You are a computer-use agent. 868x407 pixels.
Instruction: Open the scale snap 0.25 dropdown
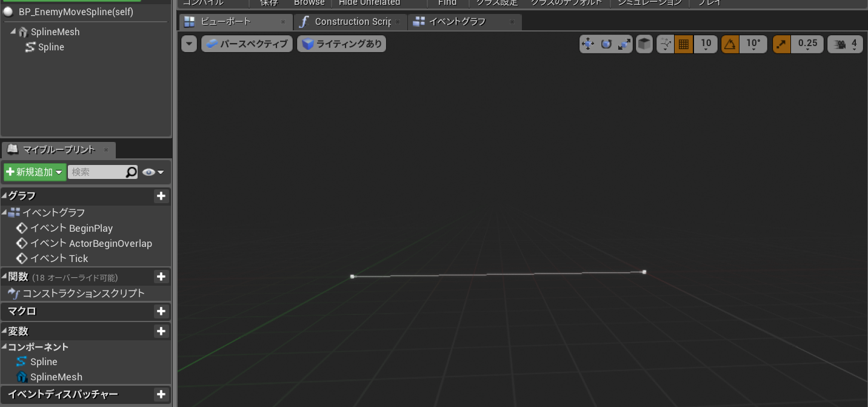(807, 44)
